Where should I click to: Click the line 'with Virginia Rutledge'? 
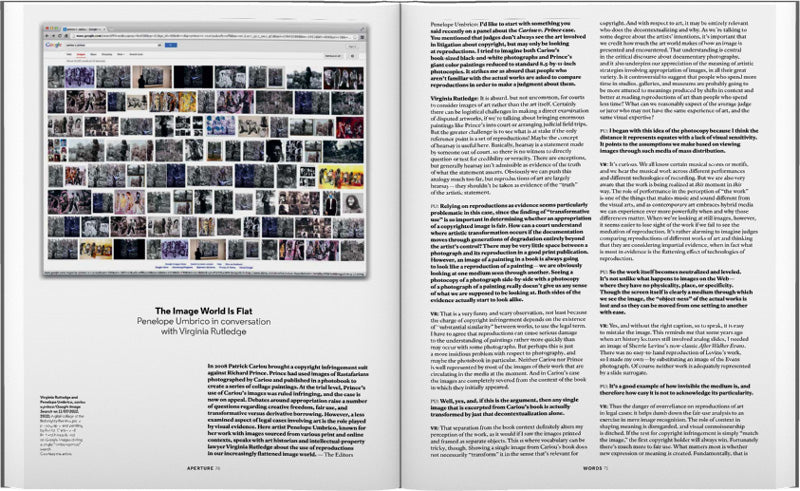pos(204,331)
